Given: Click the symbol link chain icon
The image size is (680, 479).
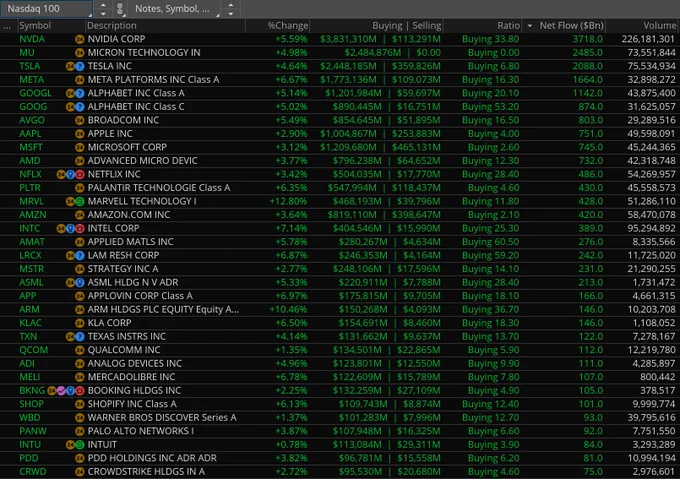Looking at the screenshot, I should (x=120, y=9).
